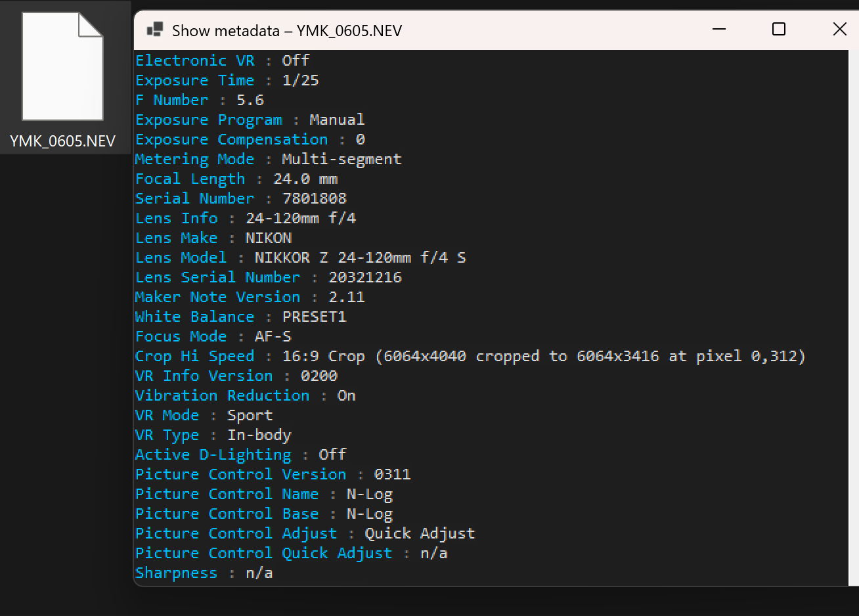The height and width of the screenshot is (616, 859).
Task: Click the Serial Number value 7801808
Action: [x=314, y=199]
